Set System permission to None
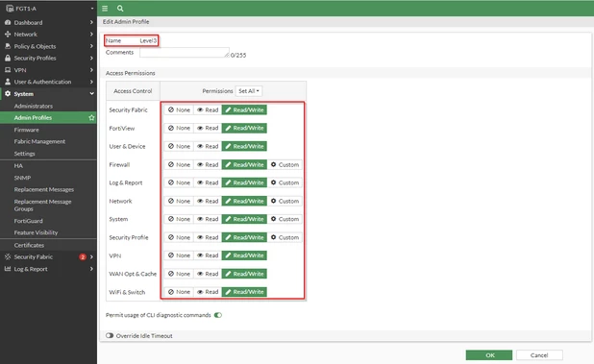Image resolution: width=594 pixels, height=364 pixels. [x=179, y=219]
